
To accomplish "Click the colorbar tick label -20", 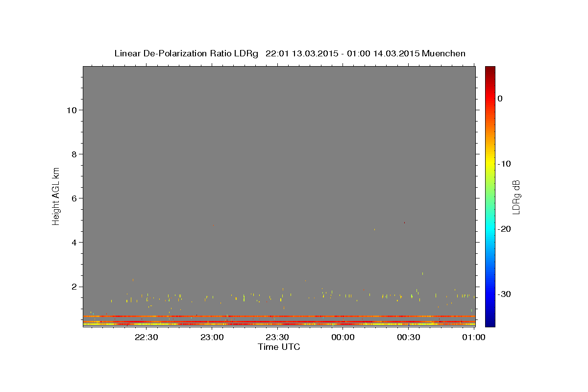I will [504, 229].
